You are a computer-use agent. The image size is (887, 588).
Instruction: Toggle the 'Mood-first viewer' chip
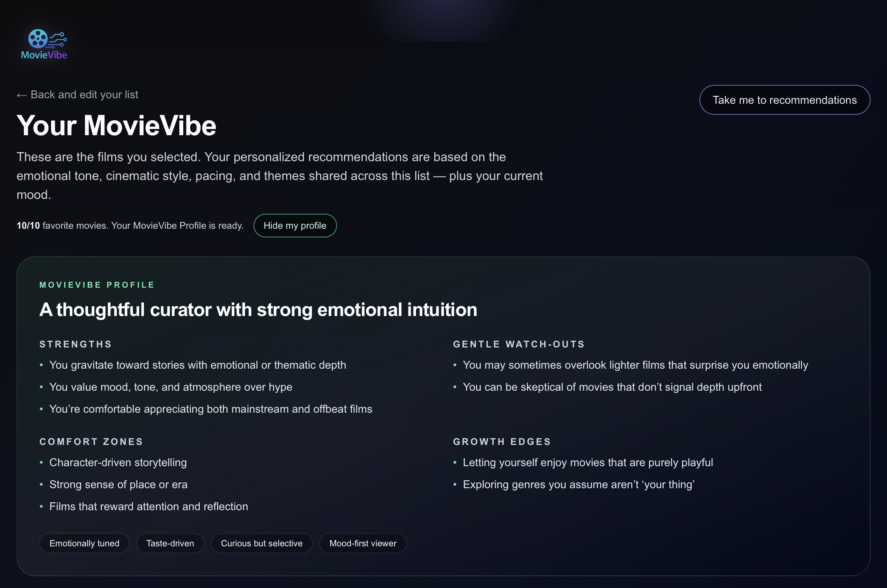[x=363, y=543]
